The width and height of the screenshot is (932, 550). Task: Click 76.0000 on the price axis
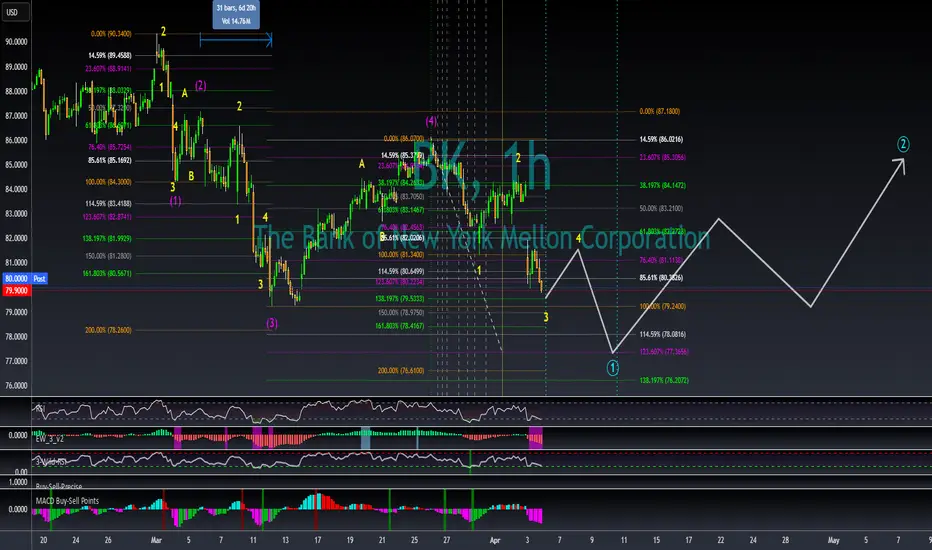[16, 385]
